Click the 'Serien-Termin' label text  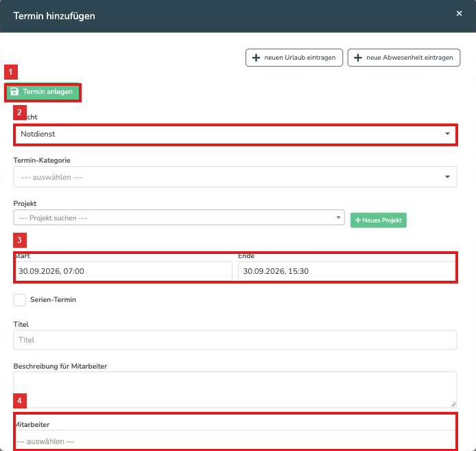[53, 300]
